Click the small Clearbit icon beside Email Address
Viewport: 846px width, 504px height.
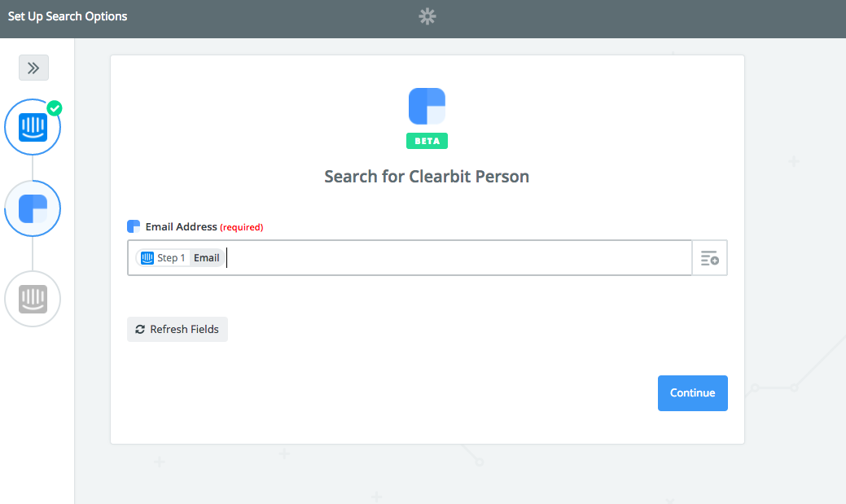(134, 226)
